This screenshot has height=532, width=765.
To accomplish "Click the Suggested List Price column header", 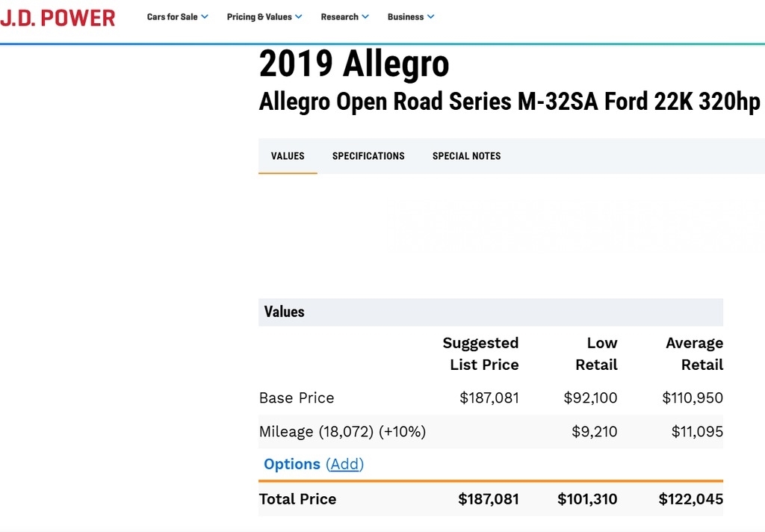I will [480, 353].
